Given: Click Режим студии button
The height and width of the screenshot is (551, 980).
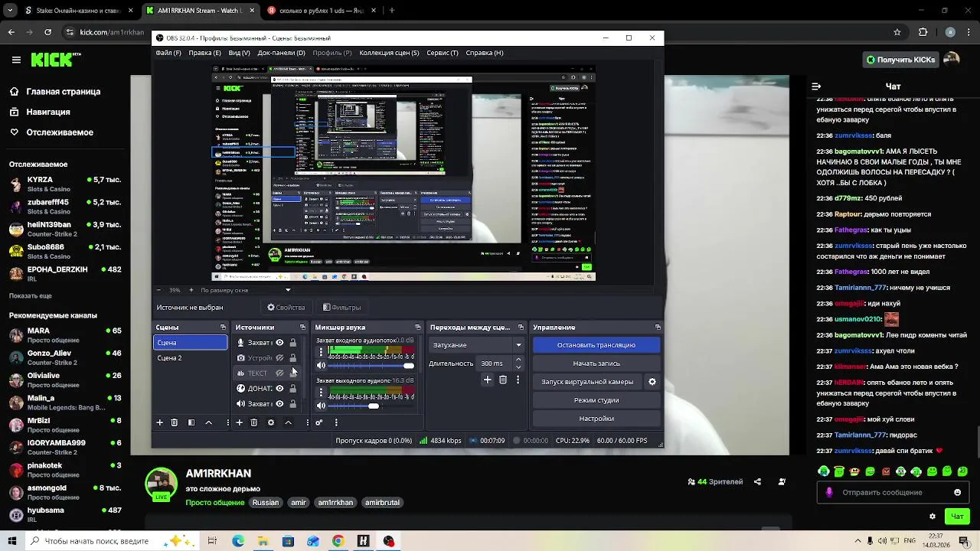Looking at the screenshot, I should [x=596, y=400].
